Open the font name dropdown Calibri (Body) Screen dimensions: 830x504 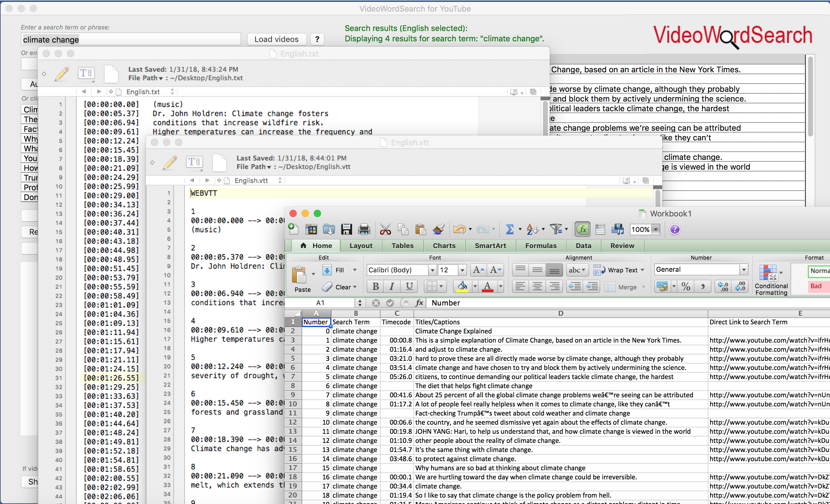tap(432, 270)
